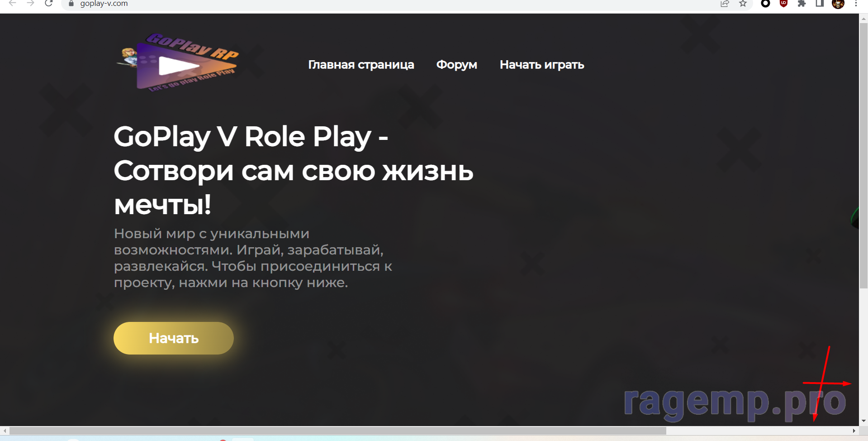Share this page via share icon

click(725, 4)
